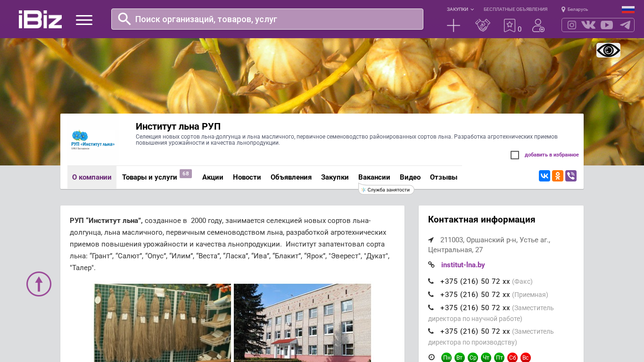Screen dimensions: 644x362
Task: Open the handshake partnership icon
Action: coord(483,25)
